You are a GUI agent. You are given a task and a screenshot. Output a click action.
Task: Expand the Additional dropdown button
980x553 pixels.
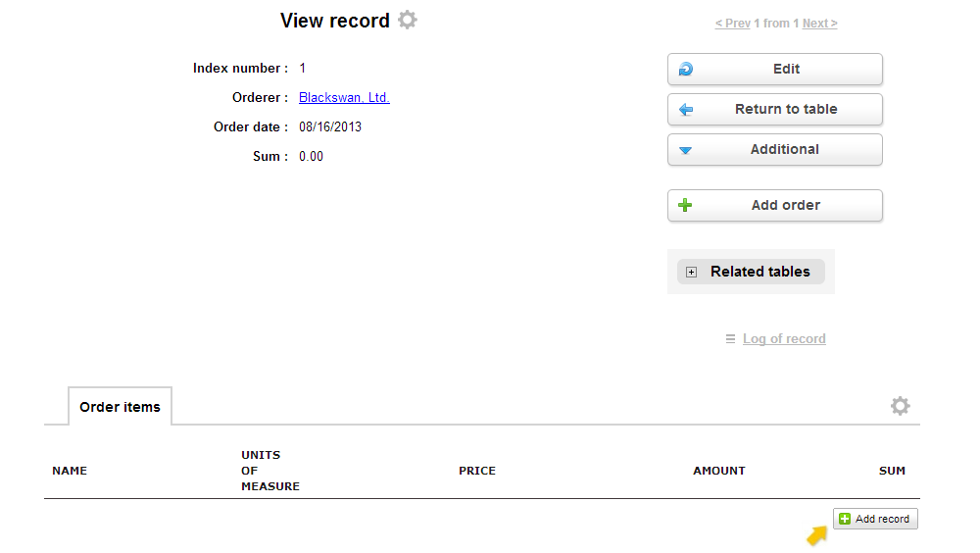[x=775, y=149]
